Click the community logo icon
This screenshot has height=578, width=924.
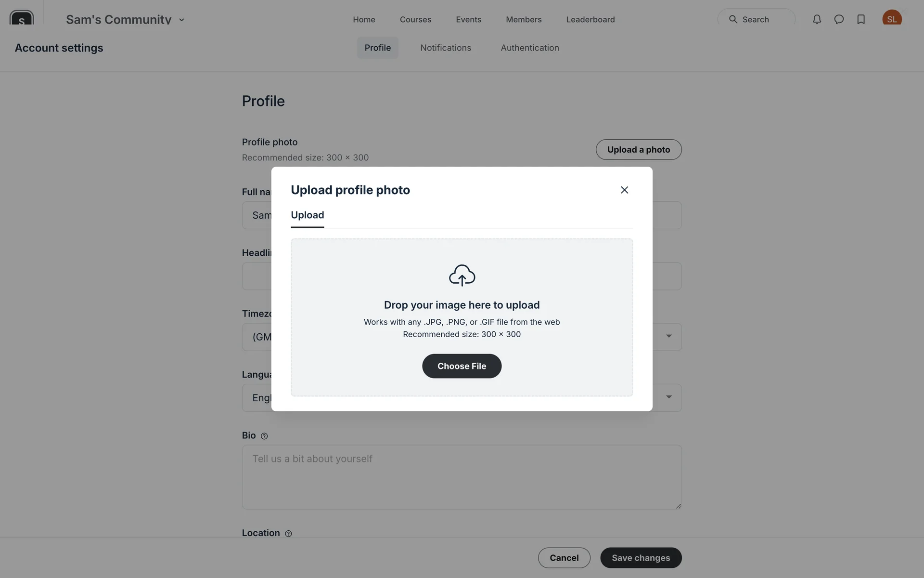[22, 19]
